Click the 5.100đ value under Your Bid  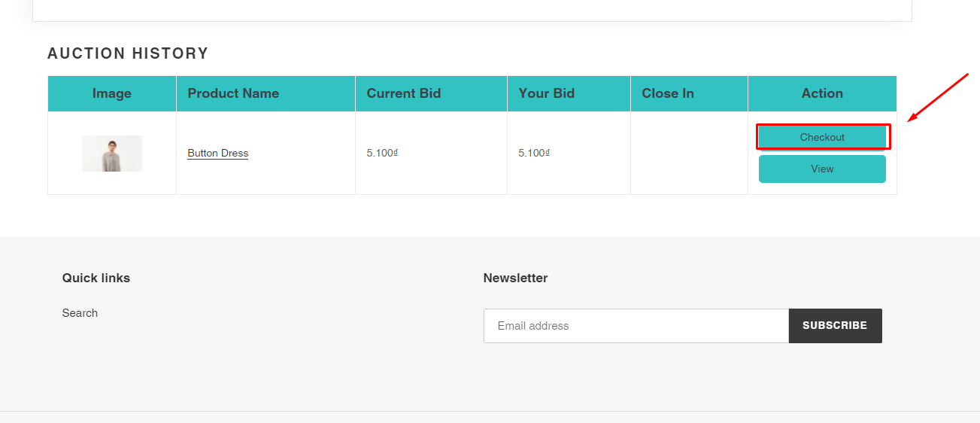[x=534, y=154]
